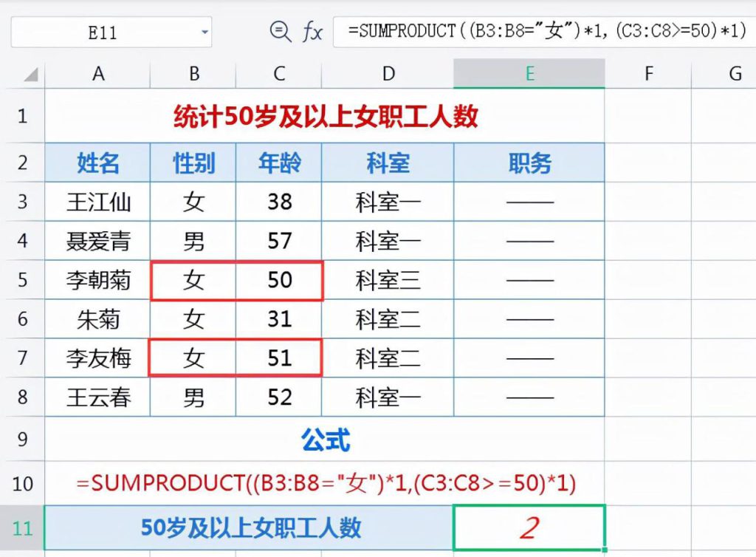Click the zoom magnifier icon in formula bar
756x557 pixels.
click(x=281, y=32)
